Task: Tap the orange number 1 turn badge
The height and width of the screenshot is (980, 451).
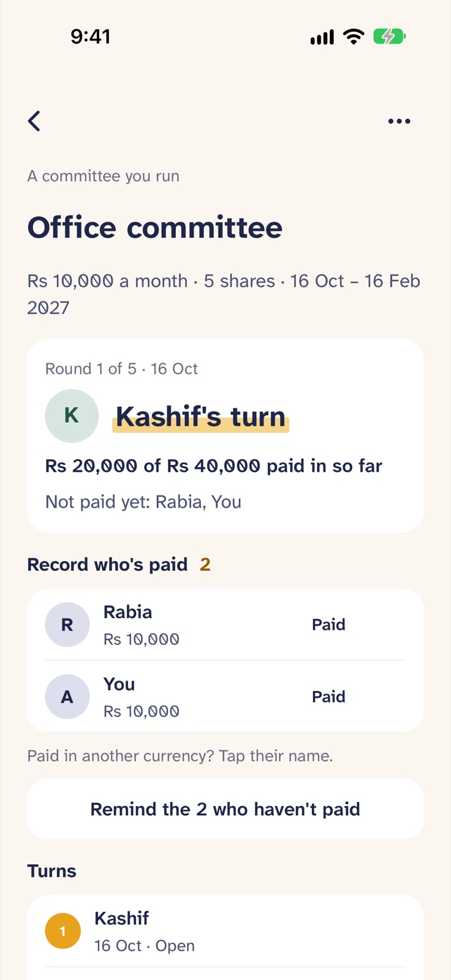Action: point(63,931)
